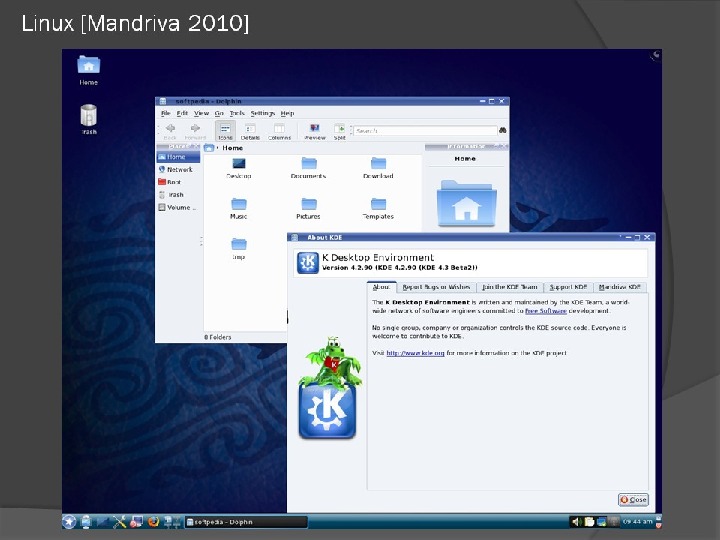
Task: Toggle Preview in Dolphin toolbar
Action: pyautogui.click(x=315, y=131)
